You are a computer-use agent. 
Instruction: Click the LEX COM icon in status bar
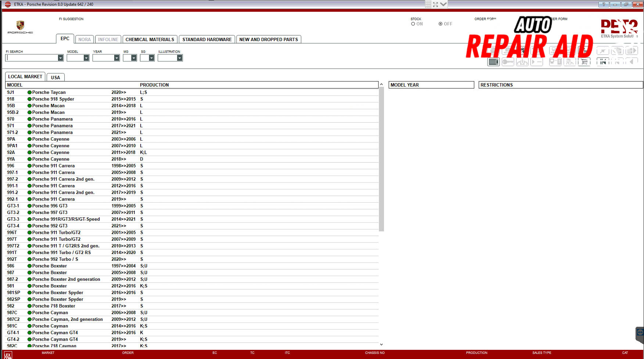click(x=8, y=355)
